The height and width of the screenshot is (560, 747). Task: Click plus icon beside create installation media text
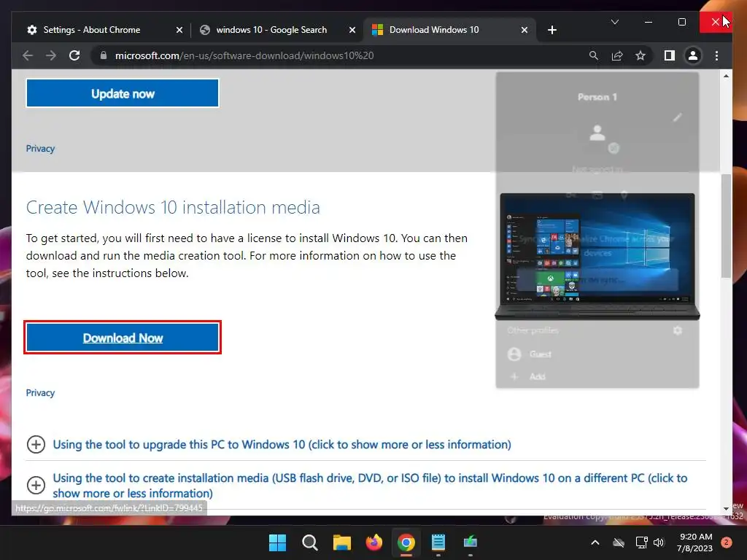pos(36,485)
